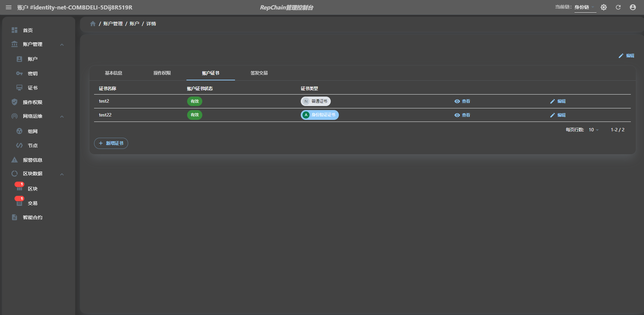Click the eye icon in test22 row
644x315 pixels.
tap(457, 115)
